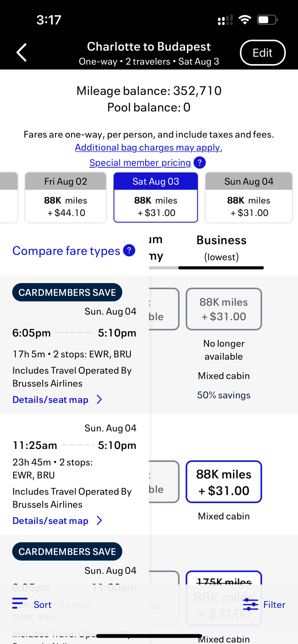
Task: Tap the Filter sliders icon
Action: tap(250, 604)
